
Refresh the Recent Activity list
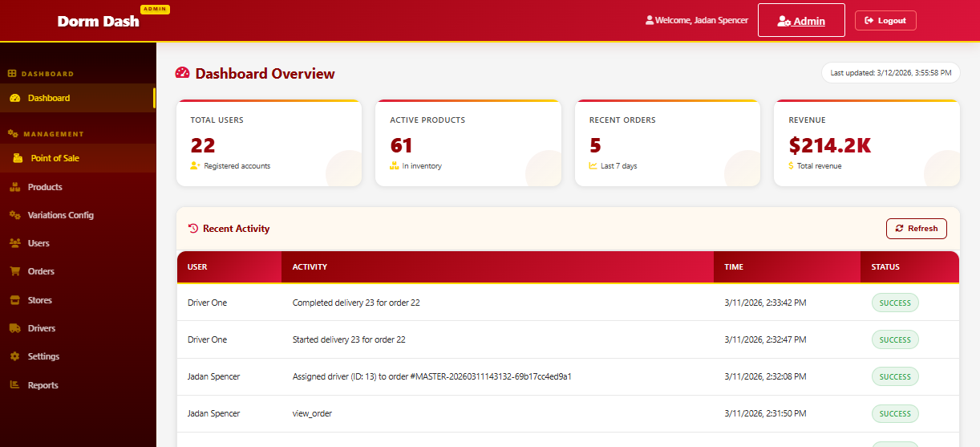tap(917, 229)
